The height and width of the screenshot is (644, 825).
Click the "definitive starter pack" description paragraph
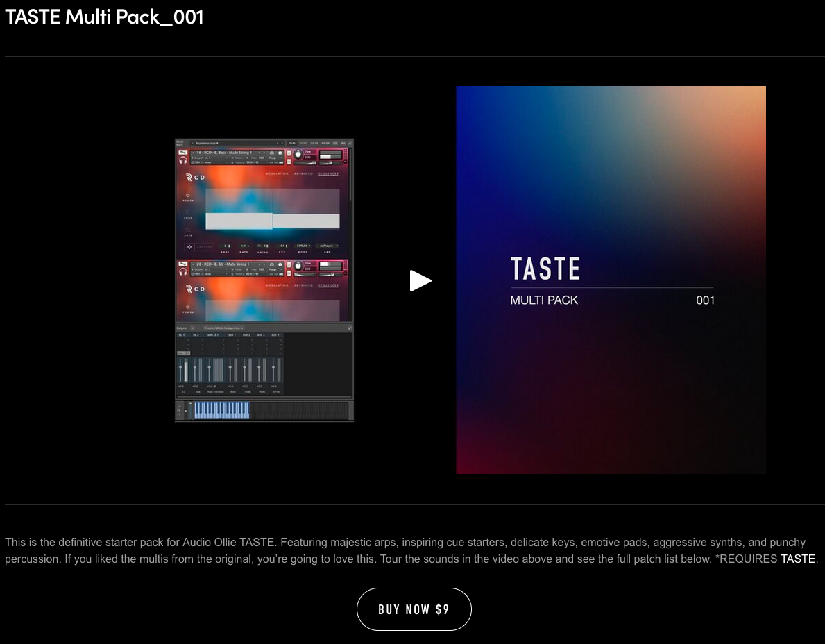pyautogui.click(x=412, y=550)
